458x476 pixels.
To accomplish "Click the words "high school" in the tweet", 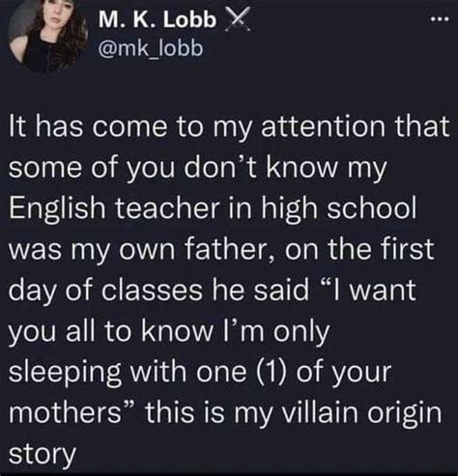I will pyautogui.click(x=338, y=208).
